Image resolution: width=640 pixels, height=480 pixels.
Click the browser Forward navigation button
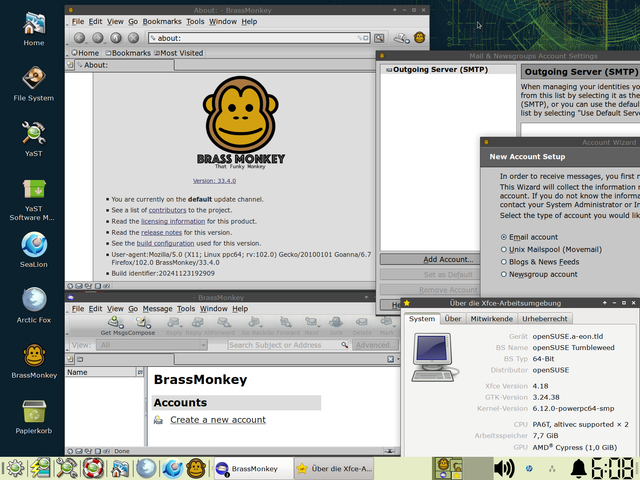[x=98, y=38]
